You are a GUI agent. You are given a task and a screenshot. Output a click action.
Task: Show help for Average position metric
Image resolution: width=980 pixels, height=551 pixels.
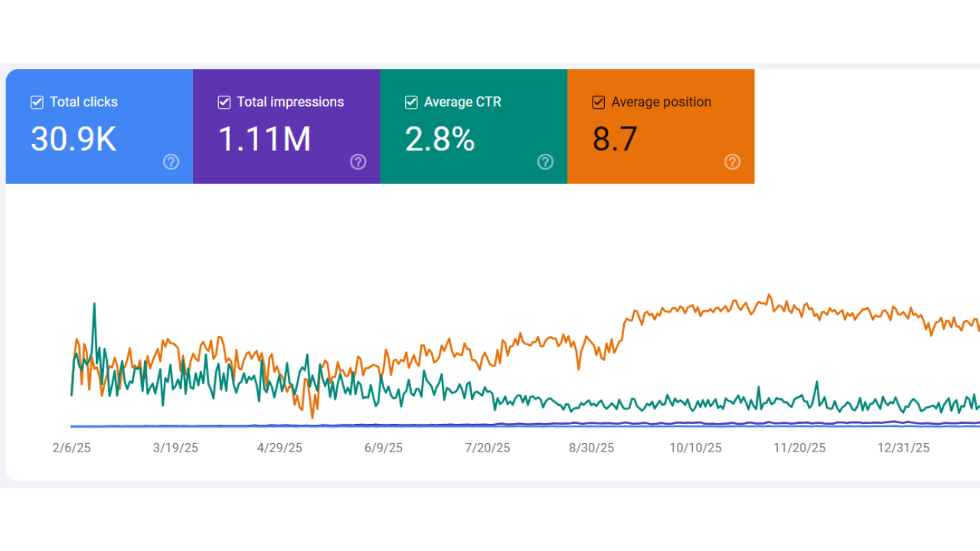[733, 161]
